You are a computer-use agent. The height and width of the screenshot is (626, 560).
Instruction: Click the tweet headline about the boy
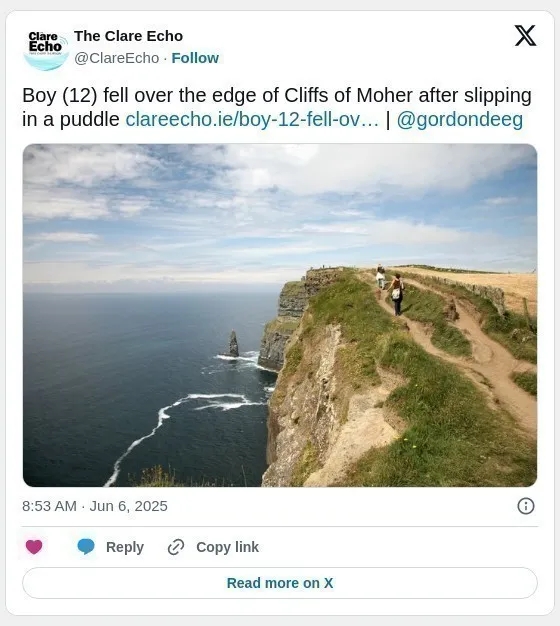277,107
